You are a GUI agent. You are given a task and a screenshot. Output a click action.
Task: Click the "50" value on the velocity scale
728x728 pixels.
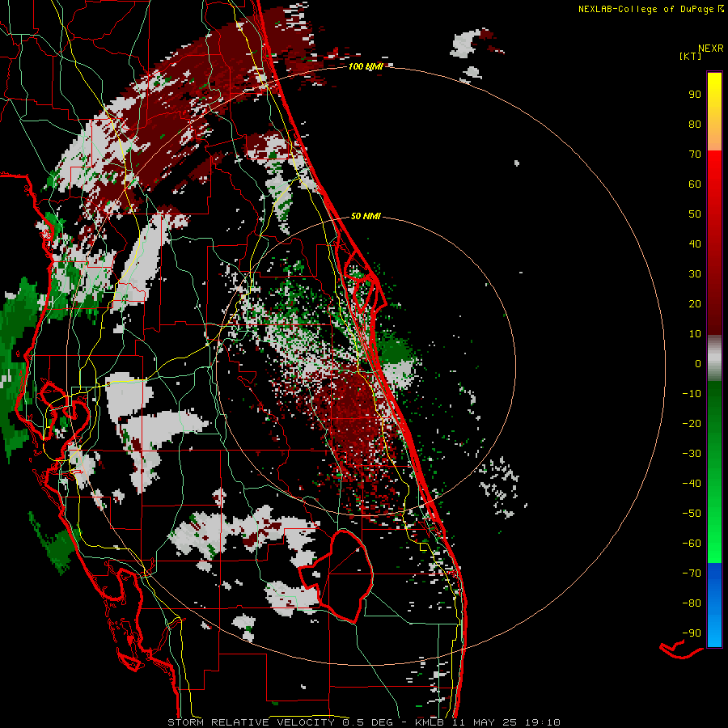(695, 214)
